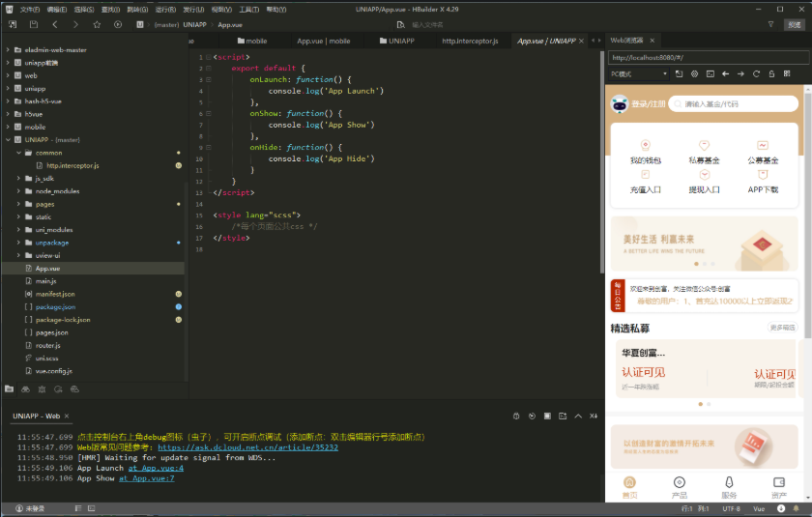Click the 更多筛选 button in preview
This screenshot has height=517, width=812.
pos(782,328)
